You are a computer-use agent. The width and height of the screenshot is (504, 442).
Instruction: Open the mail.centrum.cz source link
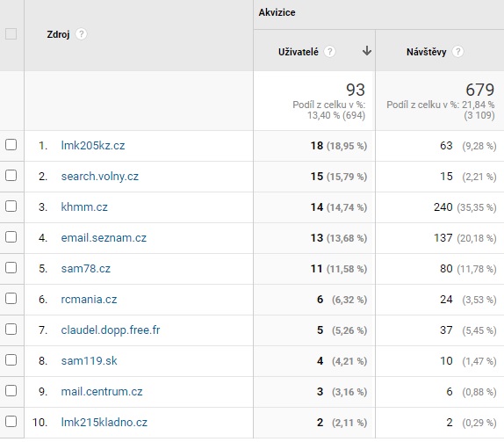tap(102, 392)
